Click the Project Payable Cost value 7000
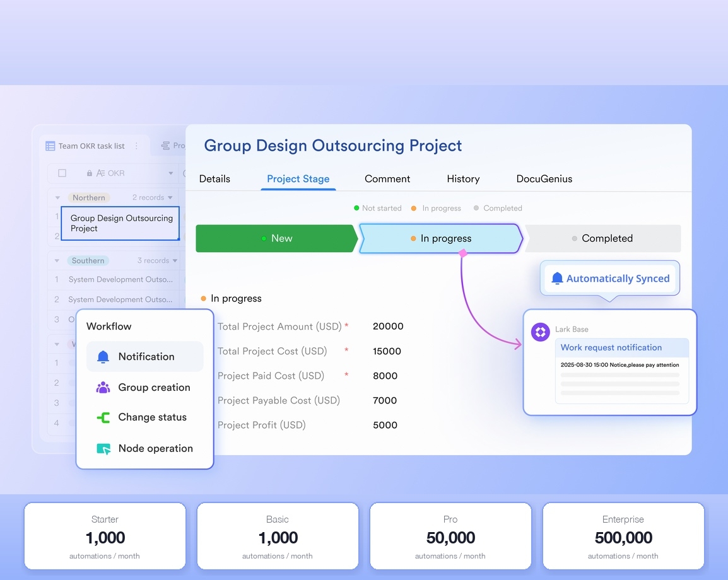 point(385,400)
